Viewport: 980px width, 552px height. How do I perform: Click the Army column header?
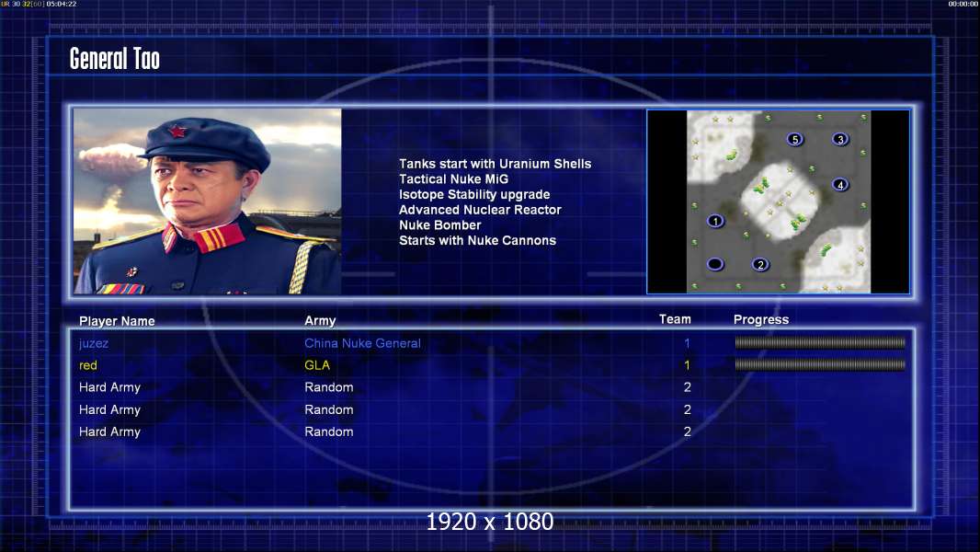(x=320, y=321)
